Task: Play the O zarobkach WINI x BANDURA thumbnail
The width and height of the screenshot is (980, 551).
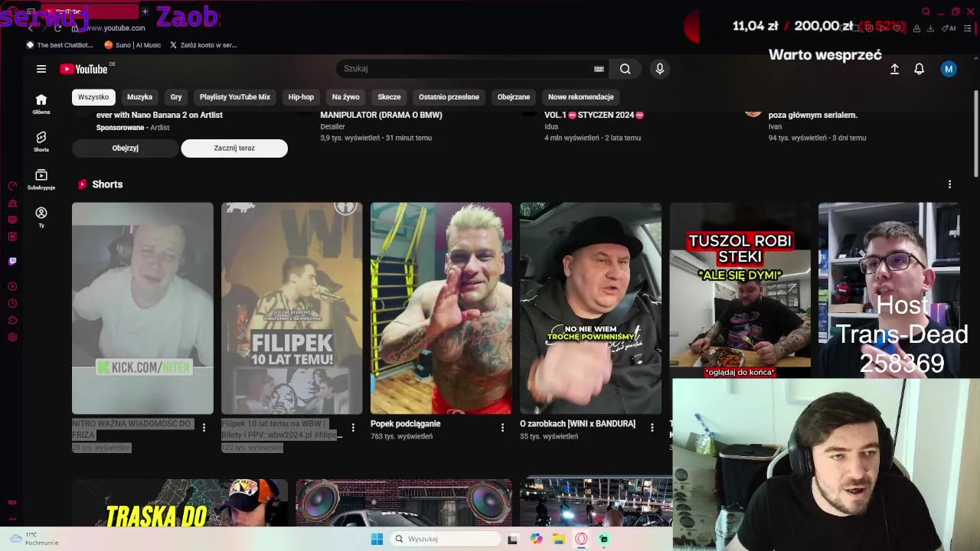Action: (x=590, y=308)
